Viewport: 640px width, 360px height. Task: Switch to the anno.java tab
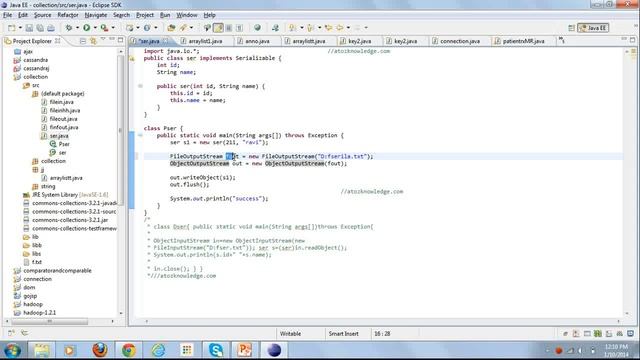pos(257,41)
